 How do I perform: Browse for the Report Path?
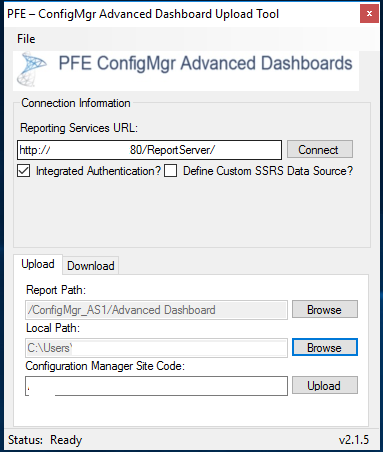click(325, 309)
